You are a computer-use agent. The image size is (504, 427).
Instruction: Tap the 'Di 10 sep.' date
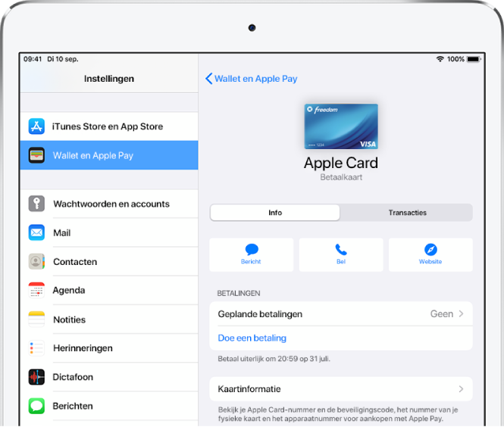coord(63,59)
